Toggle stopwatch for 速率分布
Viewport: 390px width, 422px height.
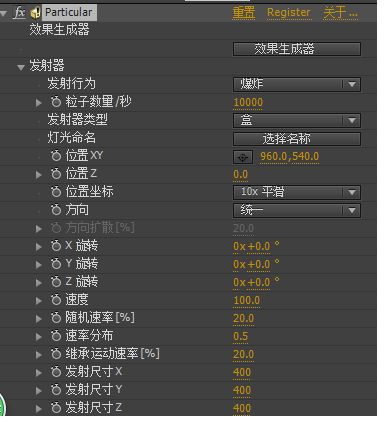[x=56, y=336]
